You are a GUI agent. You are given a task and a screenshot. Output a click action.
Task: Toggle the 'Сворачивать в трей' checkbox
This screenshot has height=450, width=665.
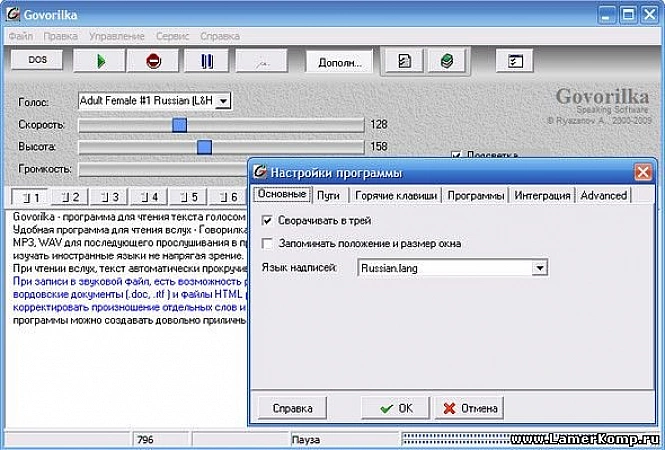point(267,220)
